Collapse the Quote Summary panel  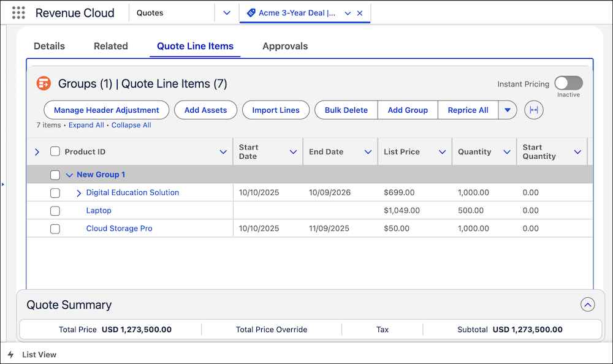588,305
